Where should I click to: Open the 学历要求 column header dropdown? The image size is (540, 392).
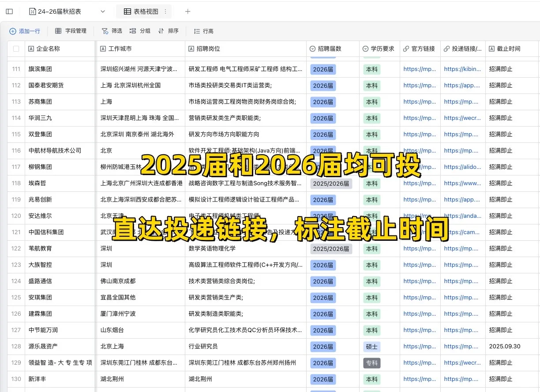pos(379,49)
